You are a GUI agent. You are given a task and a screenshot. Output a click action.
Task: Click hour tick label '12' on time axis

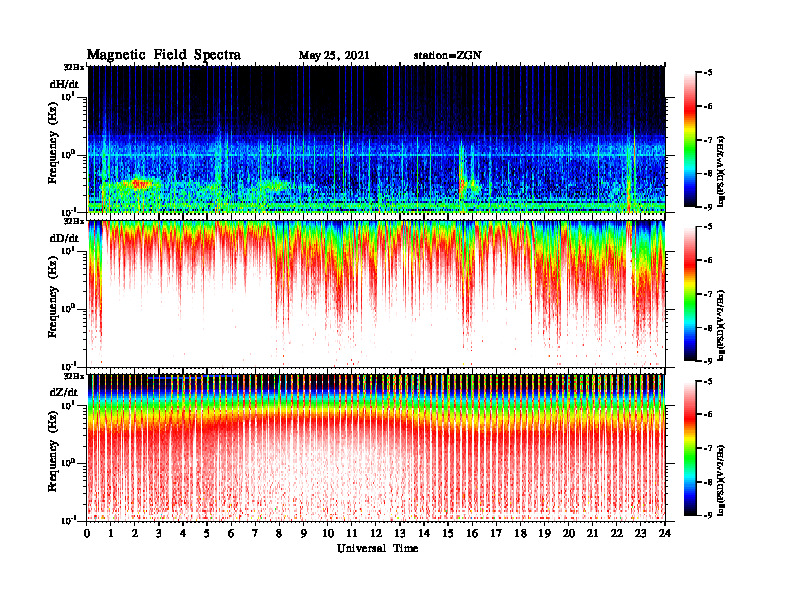coord(376,534)
